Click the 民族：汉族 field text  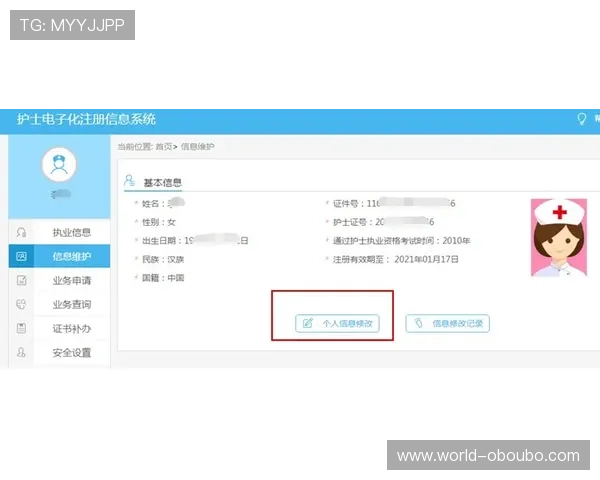(x=163, y=260)
